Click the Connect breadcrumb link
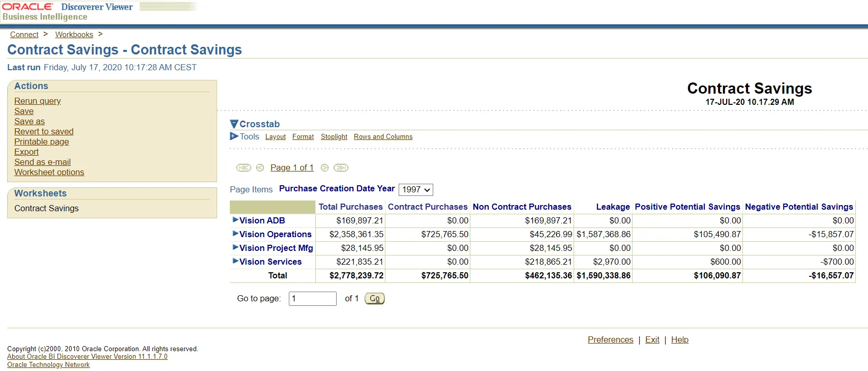 [x=24, y=35]
